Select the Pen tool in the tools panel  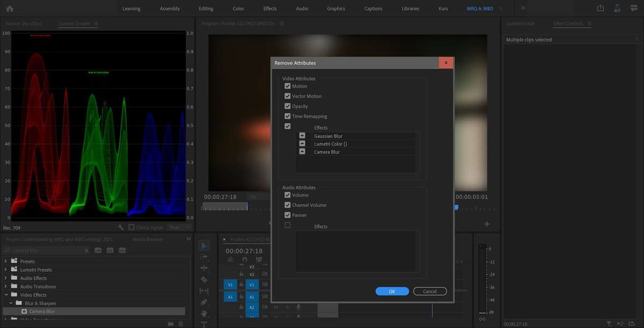(204, 301)
